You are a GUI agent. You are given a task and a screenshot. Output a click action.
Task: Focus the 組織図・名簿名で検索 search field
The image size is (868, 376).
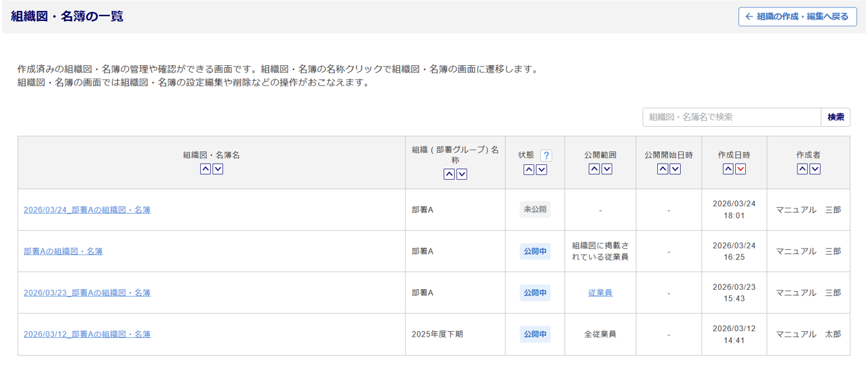coord(731,117)
